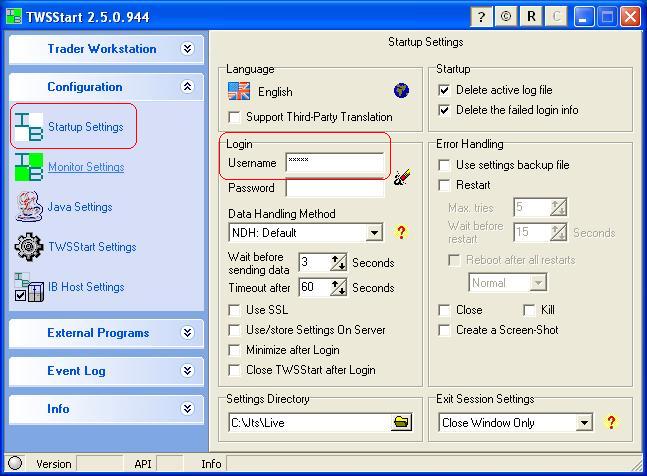Click the Timeout after value 60 field
This screenshot has width=647, height=476.
coord(314,287)
